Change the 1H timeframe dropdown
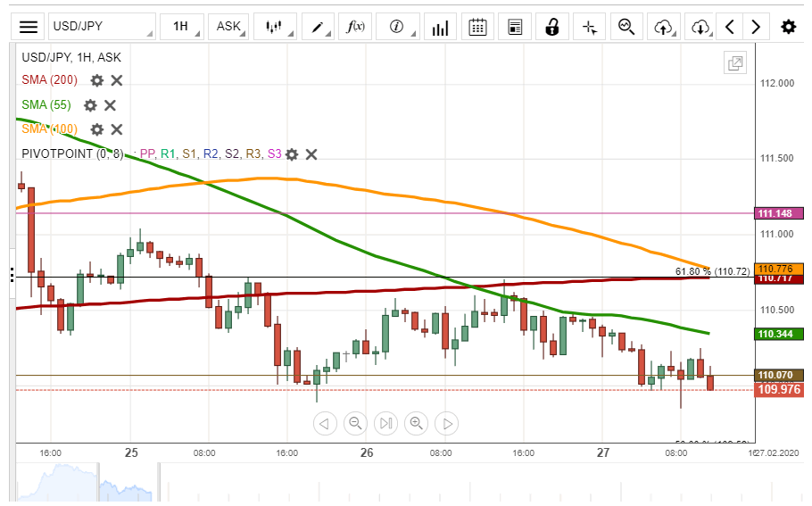This screenshot has height=506, width=812. 181,27
